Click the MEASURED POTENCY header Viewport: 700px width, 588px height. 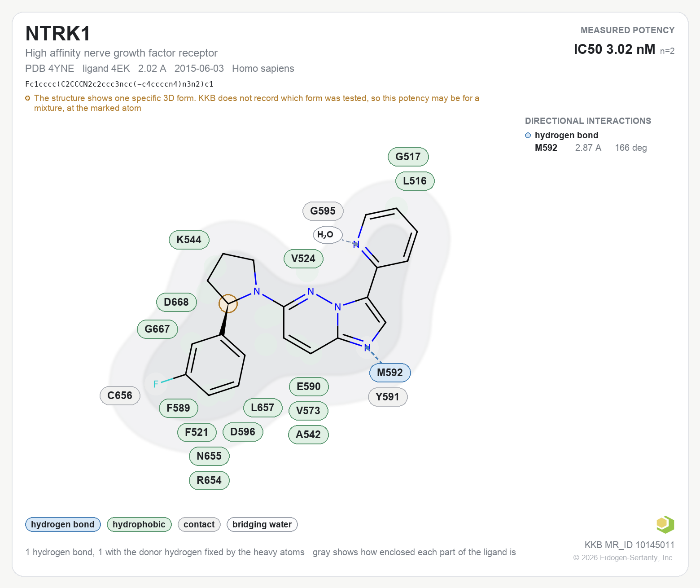[x=628, y=30]
